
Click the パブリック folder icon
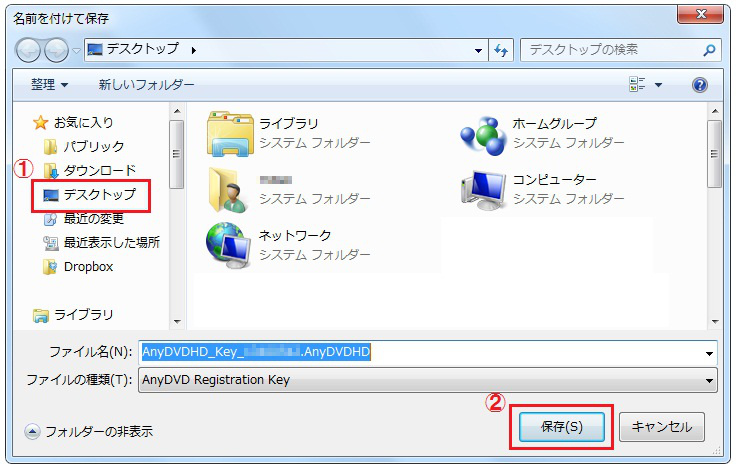click(51, 147)
